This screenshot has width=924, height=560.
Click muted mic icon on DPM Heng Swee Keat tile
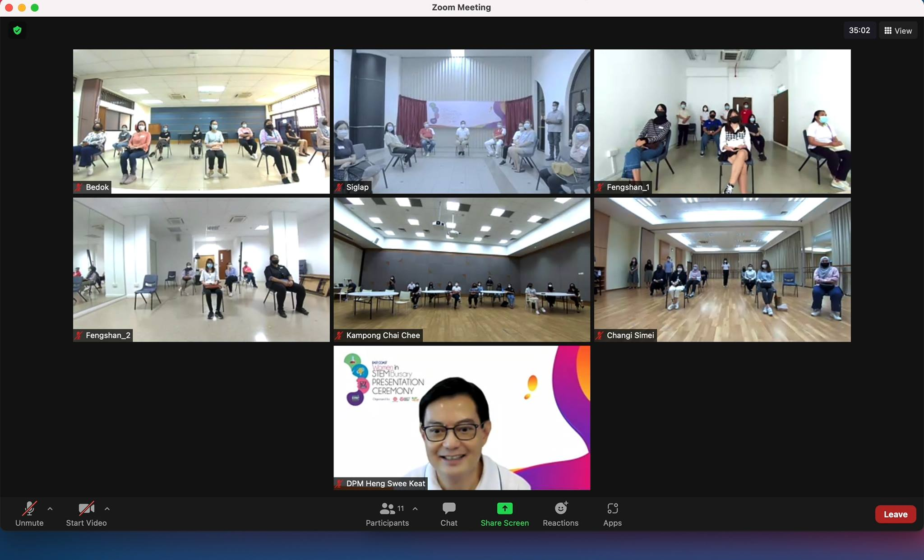point(339,483)
